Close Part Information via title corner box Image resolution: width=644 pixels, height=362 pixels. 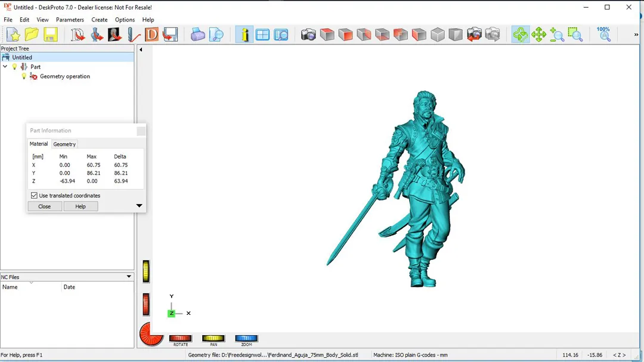click(x=141, y=131)
